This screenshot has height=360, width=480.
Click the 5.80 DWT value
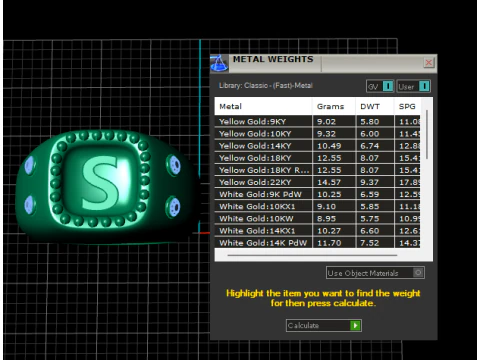(369, 122)
